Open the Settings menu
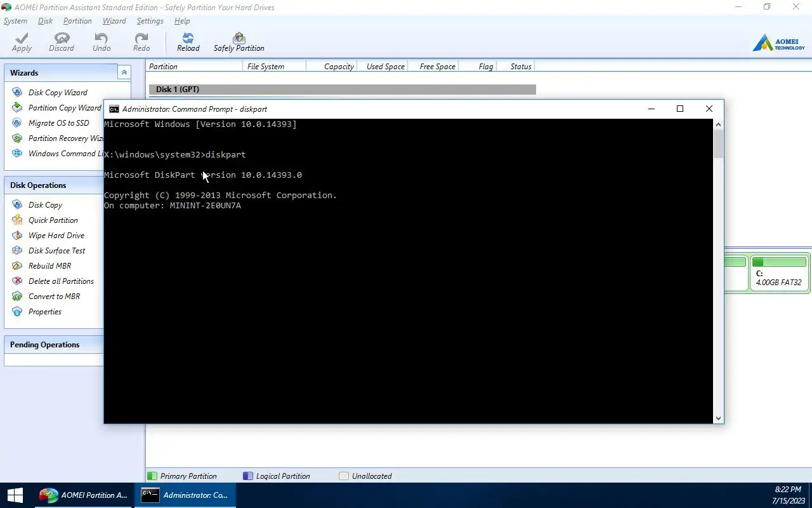The width and height of the screenshot is (812, 508). tap(150, 21)
